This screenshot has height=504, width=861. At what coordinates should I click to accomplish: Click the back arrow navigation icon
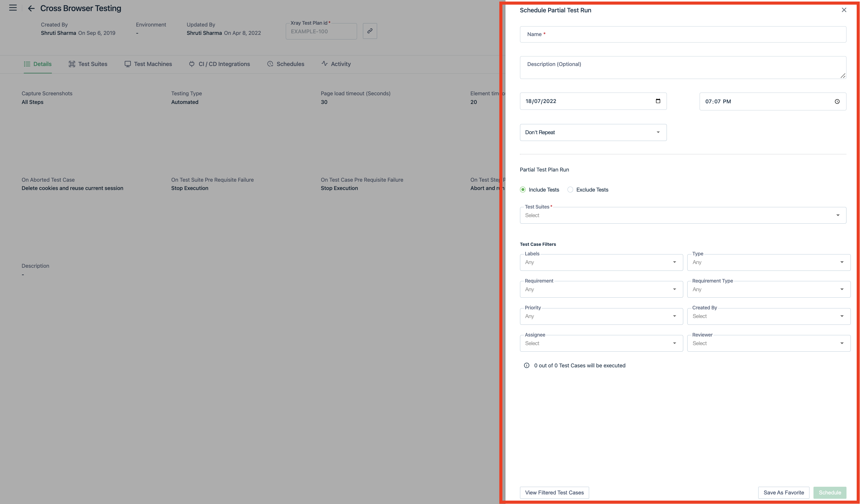tap(31, 8)
